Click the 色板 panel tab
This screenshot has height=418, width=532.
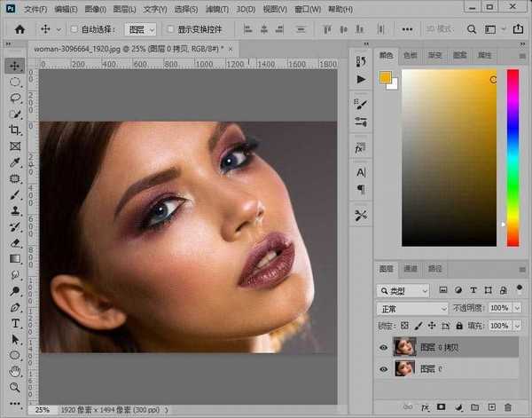click(x=411, y=55)
